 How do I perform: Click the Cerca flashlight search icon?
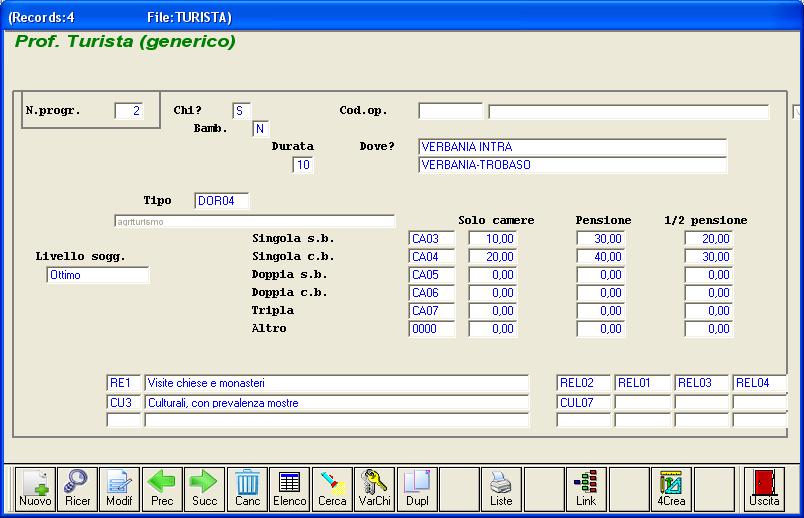tap(332, 489)
